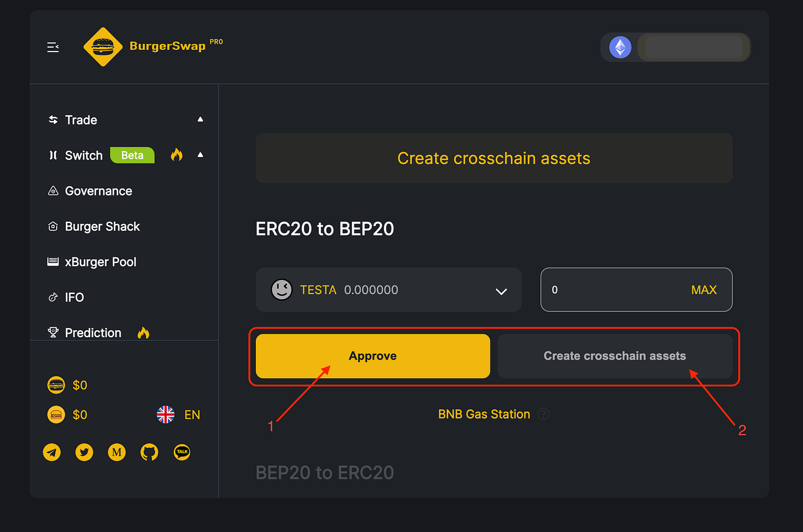The width and height of the screenshot is (803, 532).
Task: Open the Telegram social link
Action: pos(52,452)
